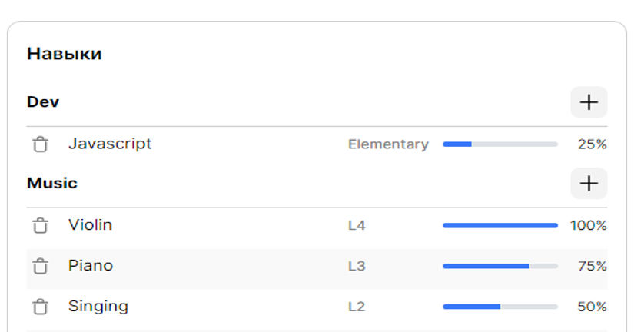The width and height of the screenshot is (644, 332).
Task: Click the L3 level label for Piano
Action: click(x=357, y=267)
